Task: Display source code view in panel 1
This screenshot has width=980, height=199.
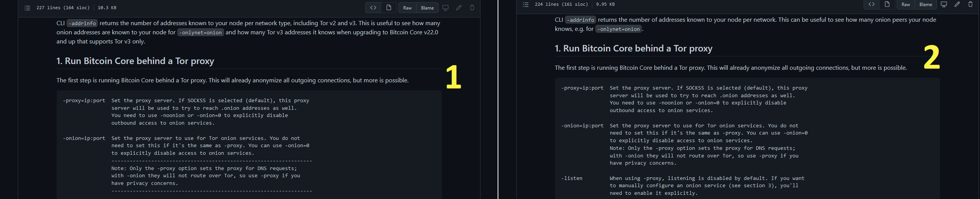Action: coord(373,8)
